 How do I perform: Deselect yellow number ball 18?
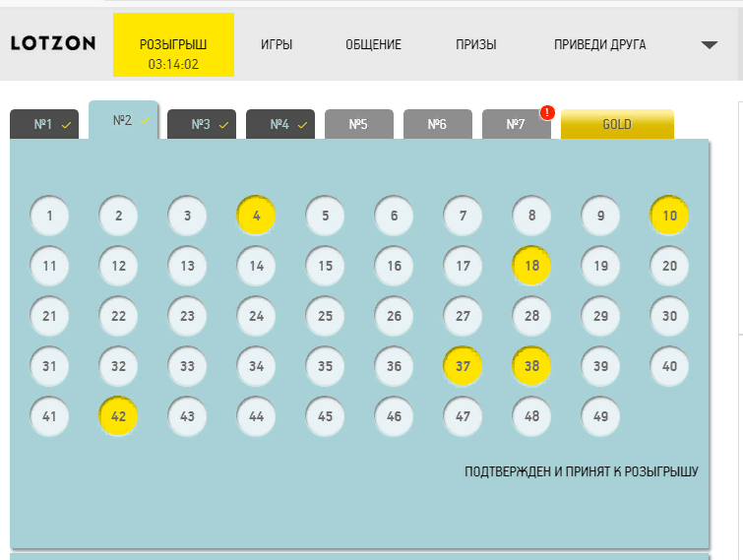[x=531, y=266]
